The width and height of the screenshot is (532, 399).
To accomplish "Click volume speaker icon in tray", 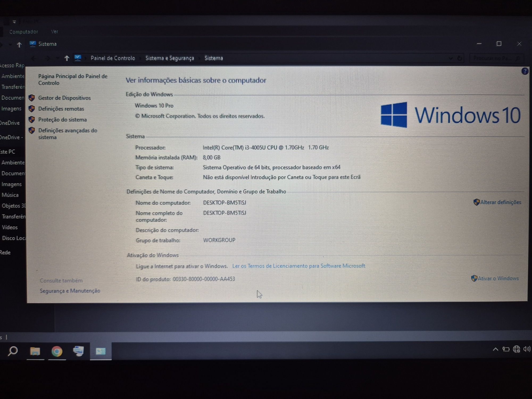I will click(527, 349).
